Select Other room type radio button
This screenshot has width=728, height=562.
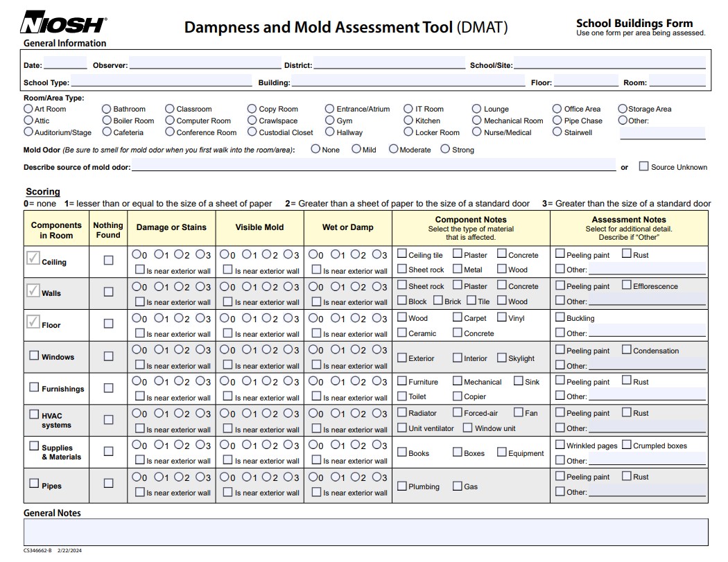tap(623, 120)
